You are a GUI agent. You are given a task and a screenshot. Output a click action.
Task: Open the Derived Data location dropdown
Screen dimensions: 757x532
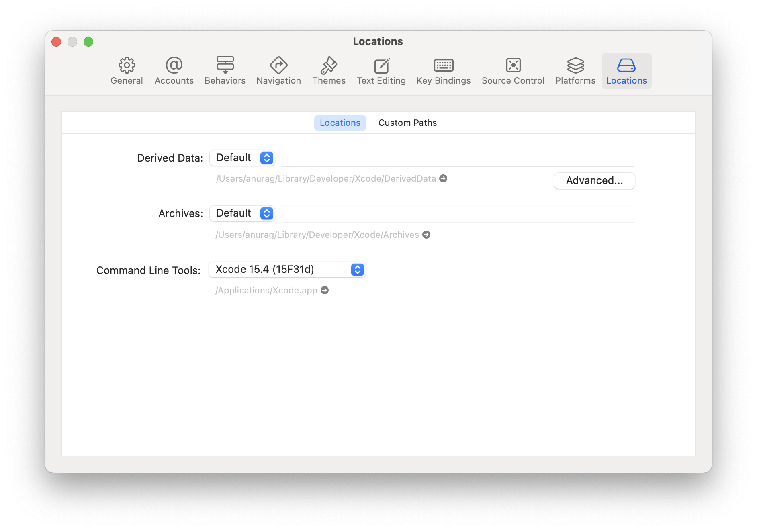pyautogui.click(x=241, y=158)
